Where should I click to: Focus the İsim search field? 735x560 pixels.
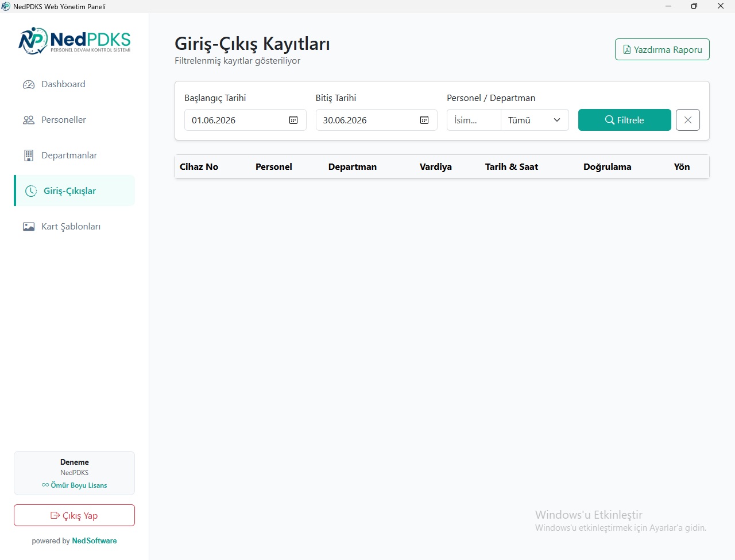click(474, 120)
